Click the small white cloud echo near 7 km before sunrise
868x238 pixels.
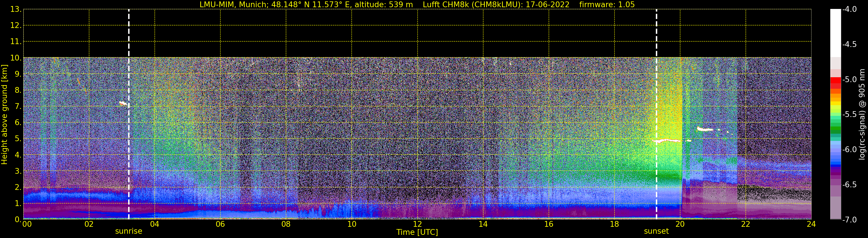[x=123, y=103]
